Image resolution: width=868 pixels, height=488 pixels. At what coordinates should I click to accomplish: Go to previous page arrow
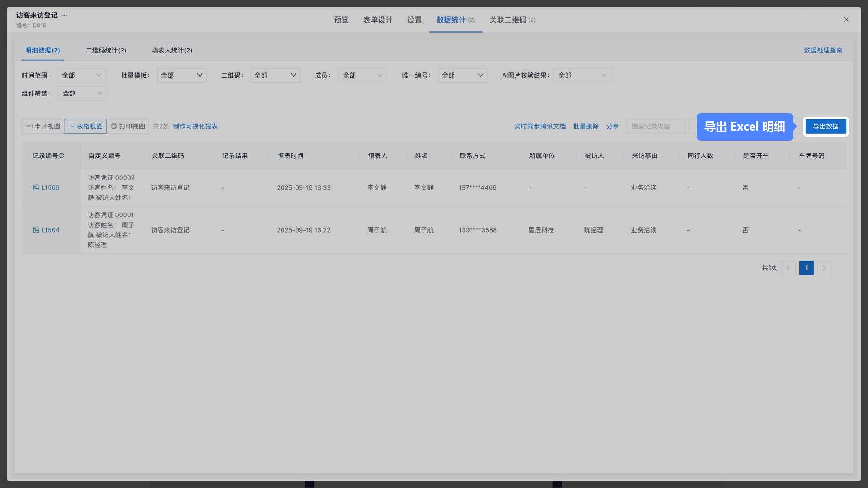pyautogui.click(x=788, y=268)
